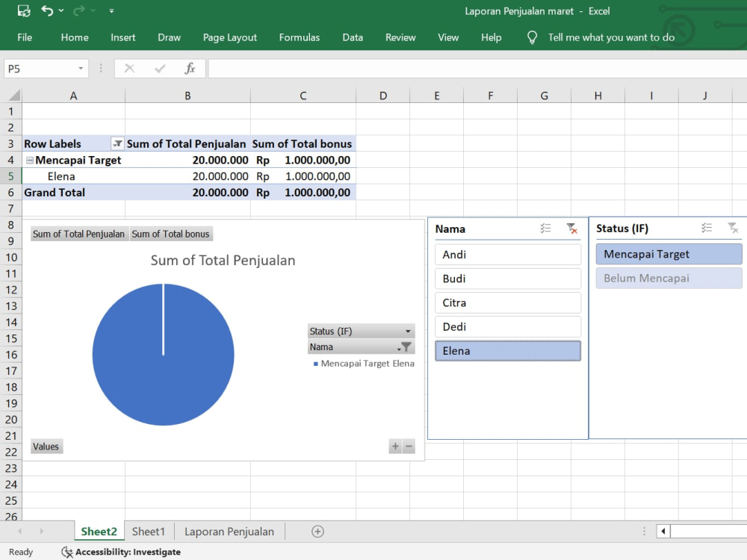Click the 'Sum of Total Penjualan' chart field button

[79, 234]
